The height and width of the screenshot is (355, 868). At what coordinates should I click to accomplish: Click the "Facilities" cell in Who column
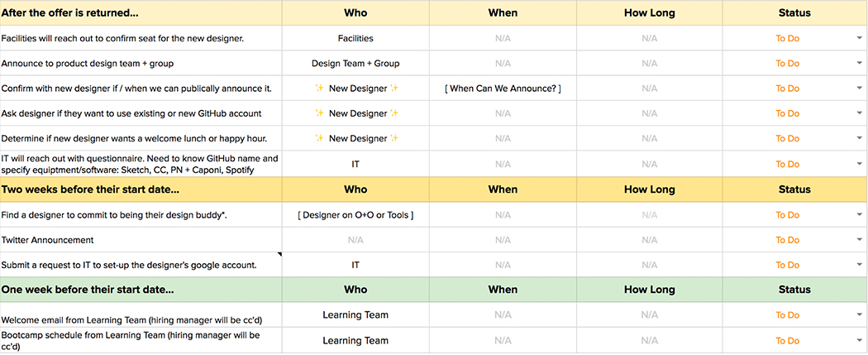[355, 38]
